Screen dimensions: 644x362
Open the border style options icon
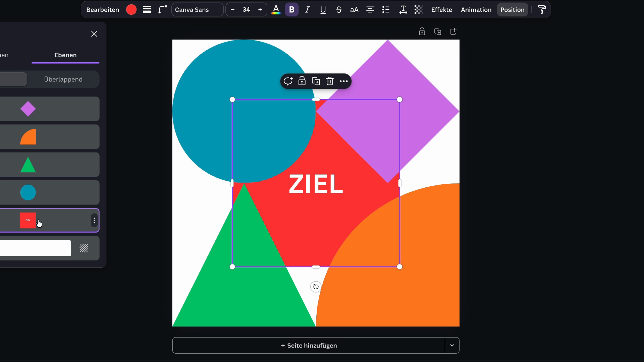(x=147, y=10)
